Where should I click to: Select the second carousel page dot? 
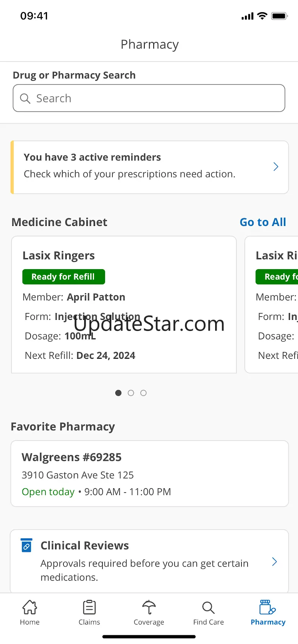click(x=131, y=393)
